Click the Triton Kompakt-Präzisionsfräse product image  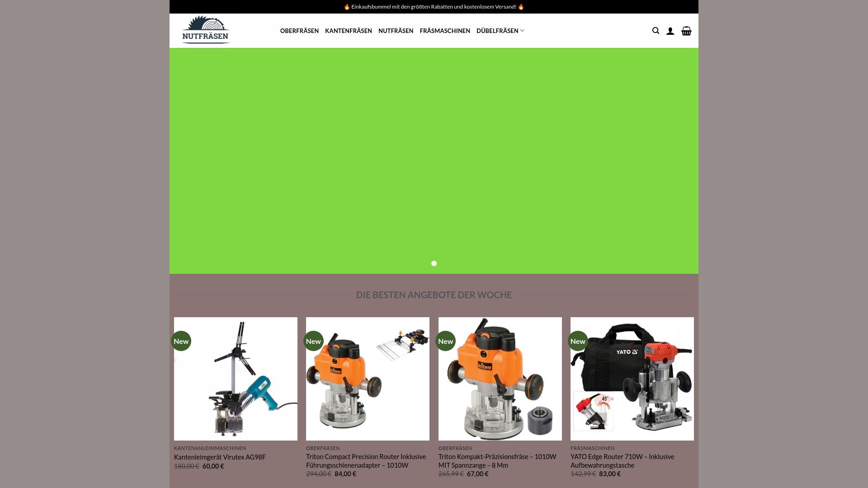[x=500, y=379]
